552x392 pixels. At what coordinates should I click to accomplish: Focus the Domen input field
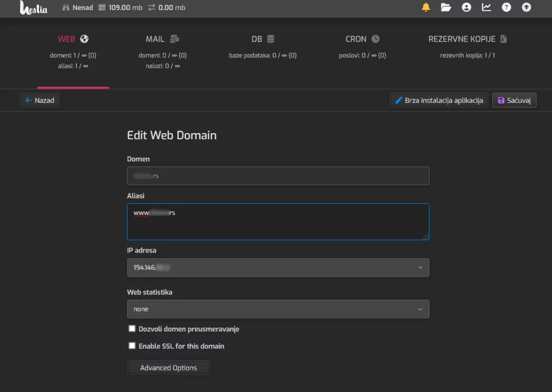click(278, 176)
